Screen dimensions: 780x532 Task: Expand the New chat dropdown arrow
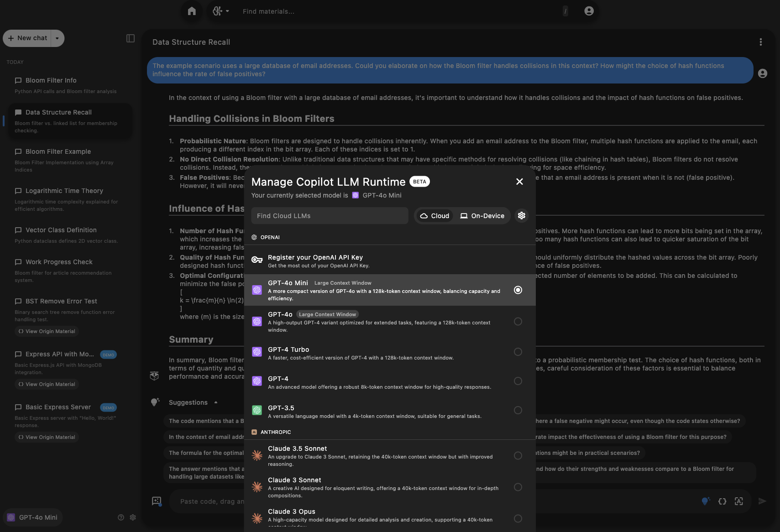(57, 38)
